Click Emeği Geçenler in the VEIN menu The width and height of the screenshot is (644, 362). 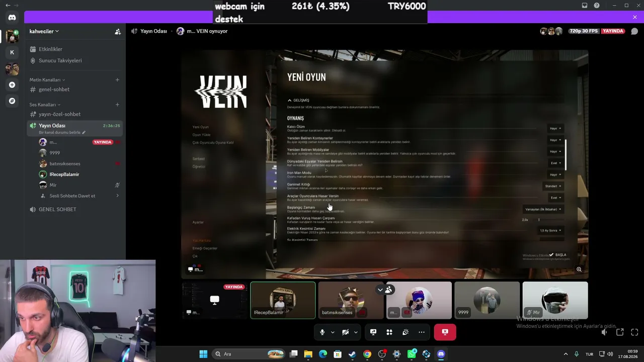coord(205,248)
